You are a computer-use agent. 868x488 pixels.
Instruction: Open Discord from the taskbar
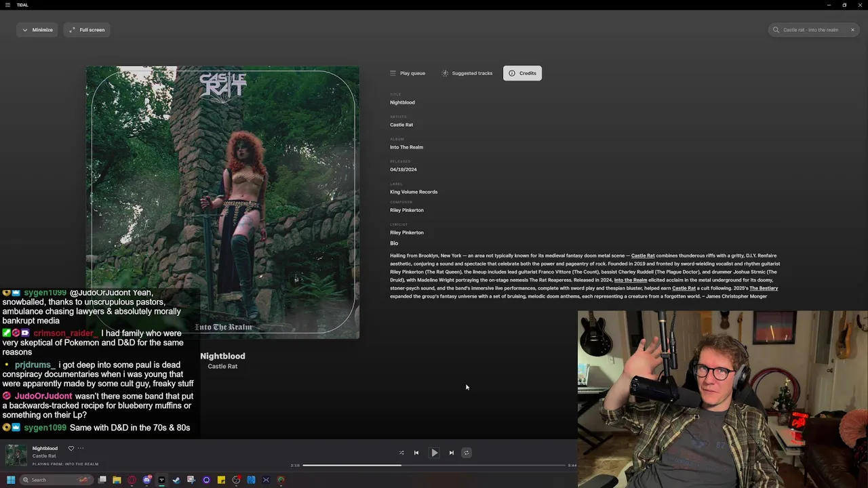coord(147,480)
